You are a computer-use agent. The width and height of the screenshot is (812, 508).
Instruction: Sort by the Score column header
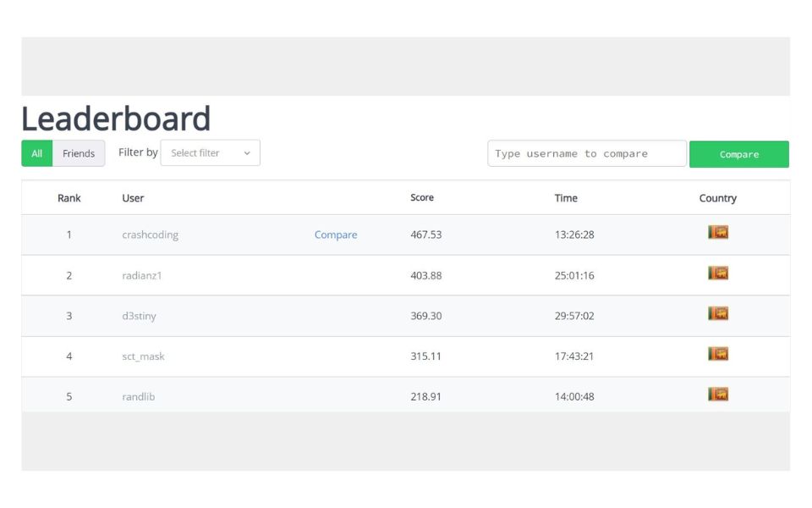pos(421,197)
